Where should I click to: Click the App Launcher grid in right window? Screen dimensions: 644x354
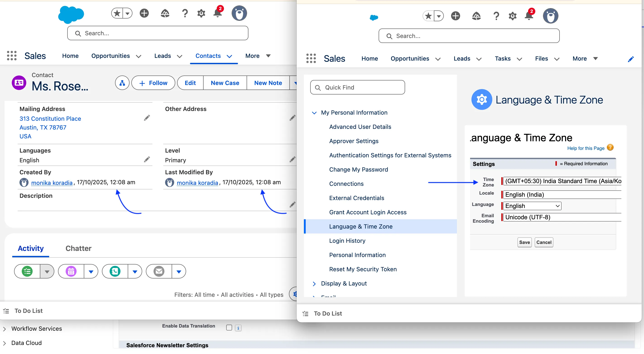tap(311, 58)
